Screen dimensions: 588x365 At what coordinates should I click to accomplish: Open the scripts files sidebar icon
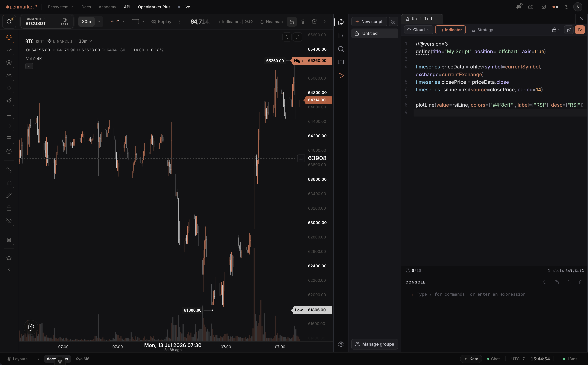(x=341, y=22)
